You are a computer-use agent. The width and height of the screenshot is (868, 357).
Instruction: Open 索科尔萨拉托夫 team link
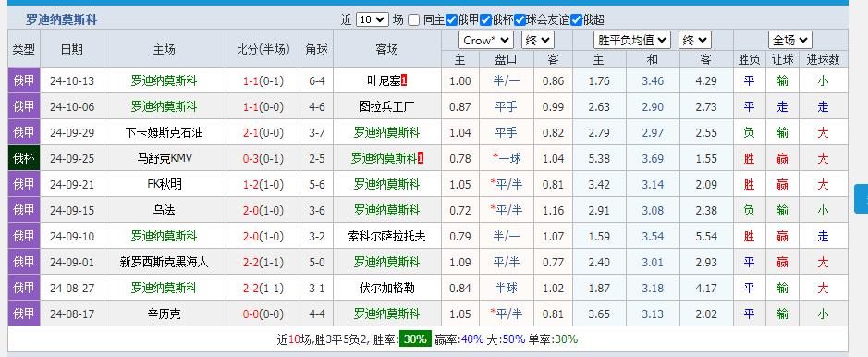pyautogui.click(x=387, y=237)
